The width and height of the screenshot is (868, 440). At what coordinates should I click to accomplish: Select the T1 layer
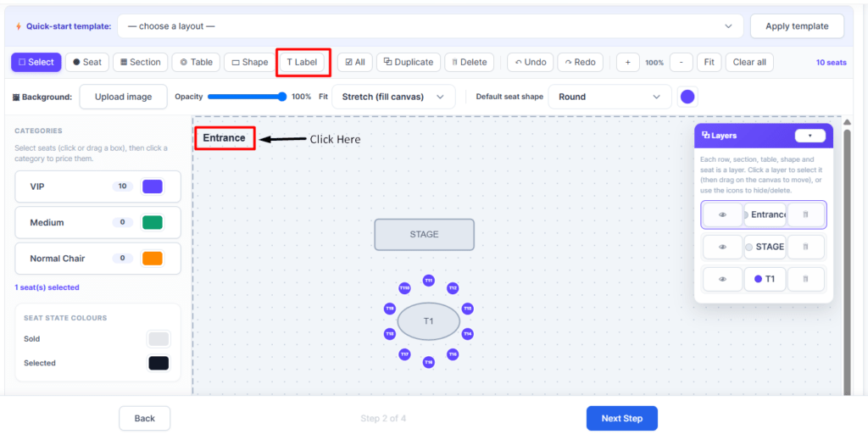coord(765,280)
